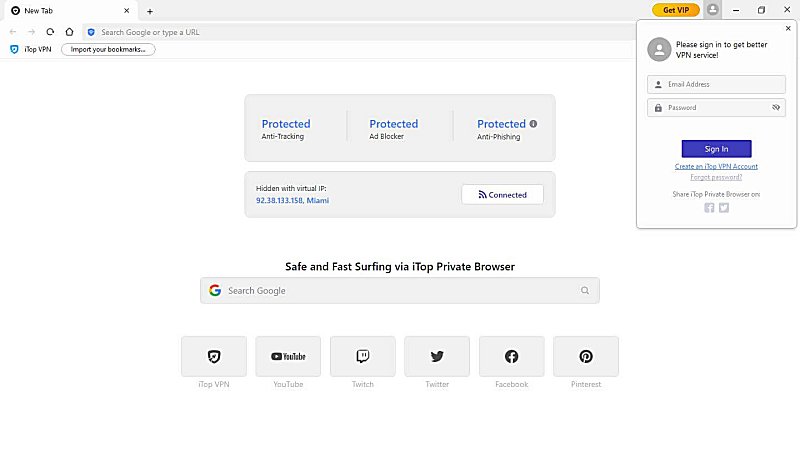Open the Twitter shortcut tile
800x468 pixels.
(437, 357)
